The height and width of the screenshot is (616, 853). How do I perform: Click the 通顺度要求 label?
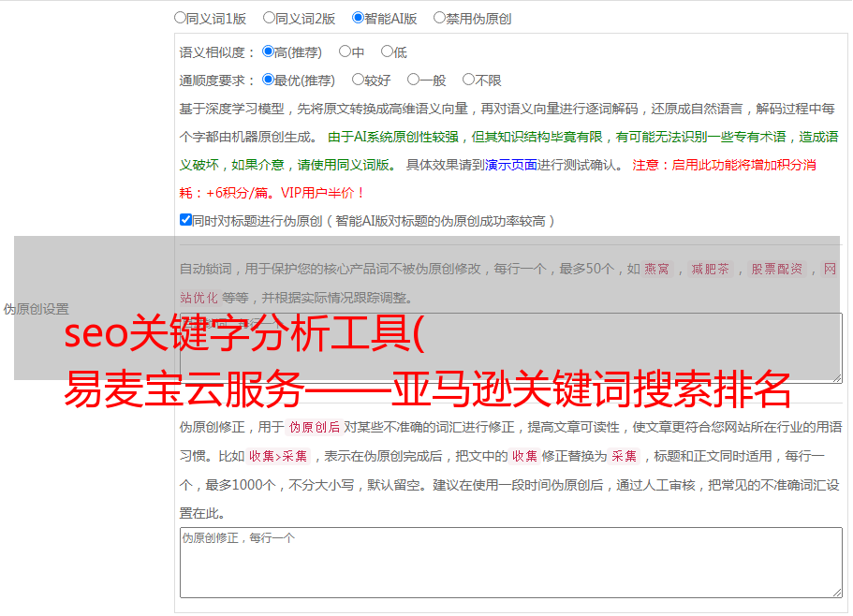[217, 81]
